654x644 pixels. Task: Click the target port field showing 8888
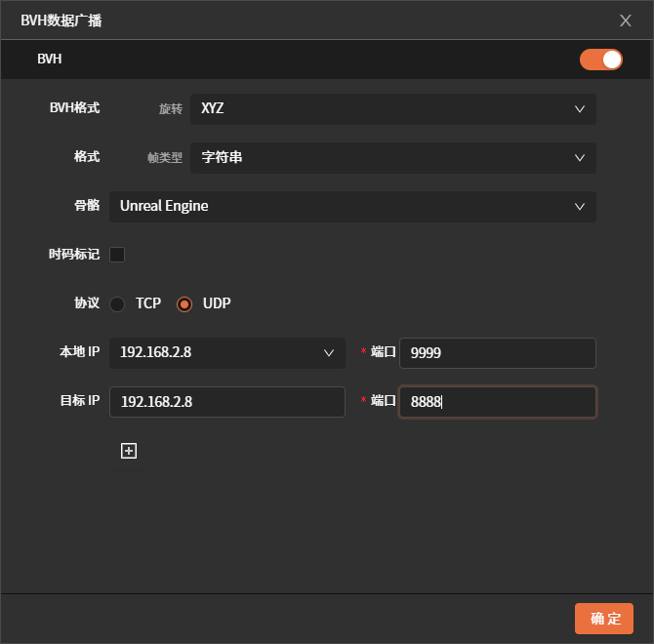pyautogui.click(x=497, y=401)
